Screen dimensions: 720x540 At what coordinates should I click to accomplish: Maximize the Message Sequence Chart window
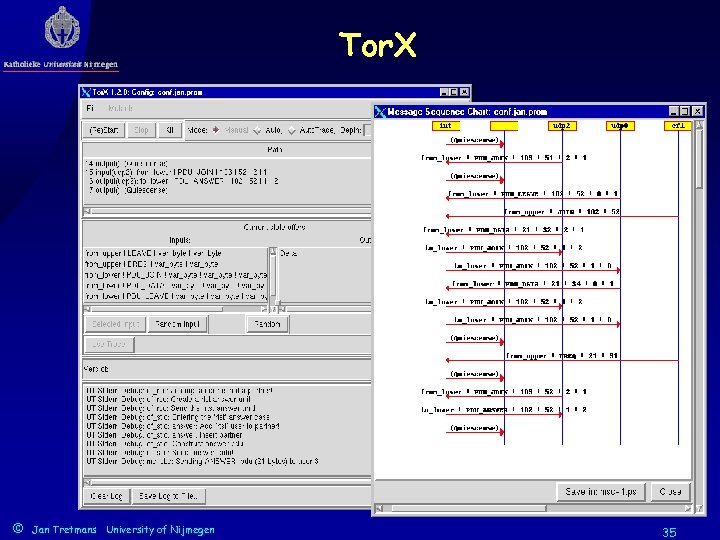(x=685, y=111)
